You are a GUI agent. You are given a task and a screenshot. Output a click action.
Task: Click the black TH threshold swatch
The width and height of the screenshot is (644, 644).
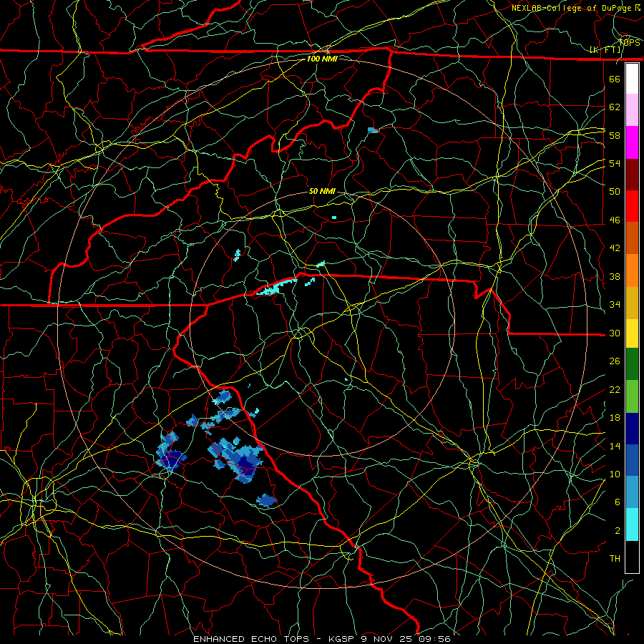coord(632,557)
